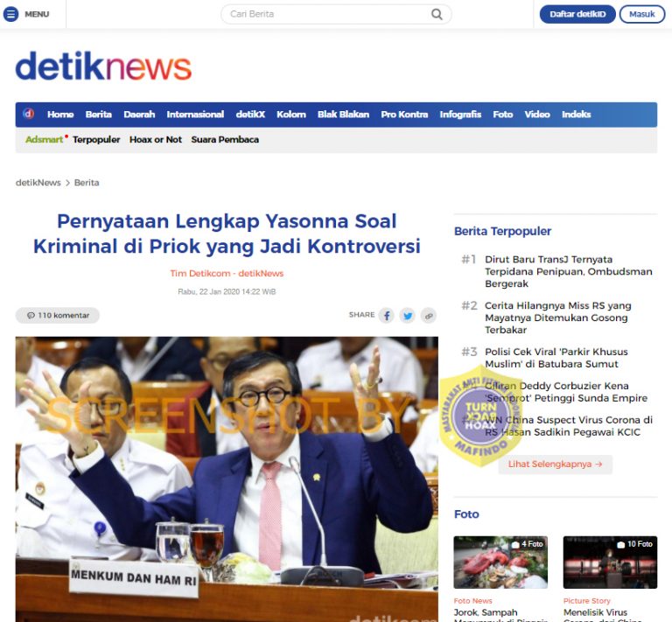Screen dimensions: 672x622
Task: Click the author Tim Detikcom - detikNews
Action: pos(227,273)
